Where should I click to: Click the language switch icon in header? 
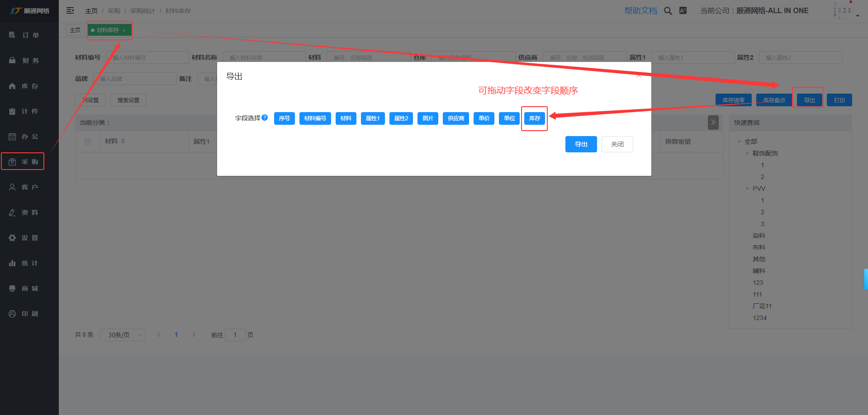(x=683, y=11)
